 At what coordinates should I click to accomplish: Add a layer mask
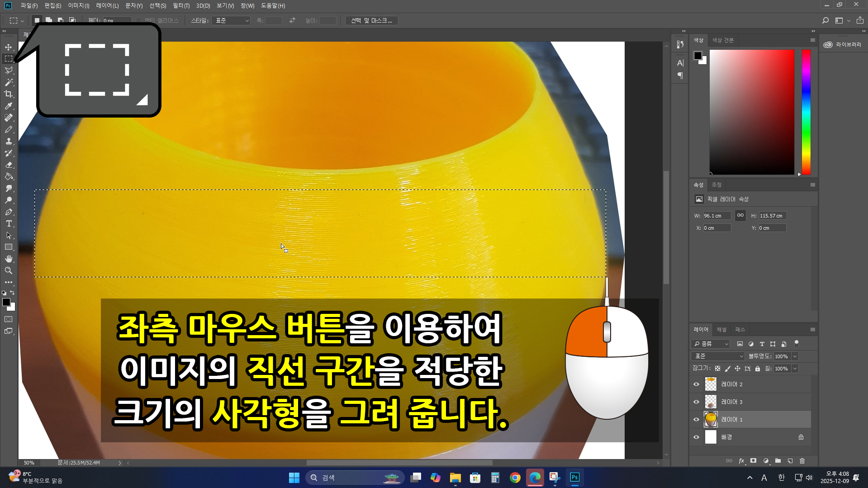coord(754,461)
